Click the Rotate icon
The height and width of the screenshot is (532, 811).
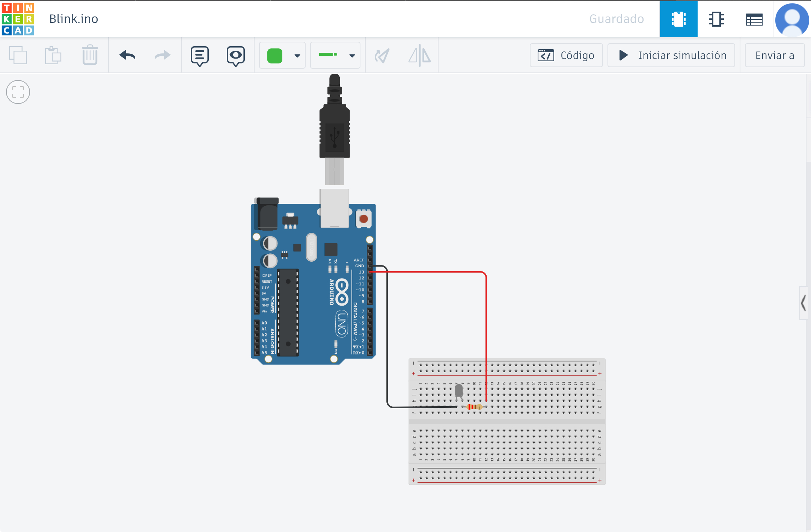click(382, 56)
